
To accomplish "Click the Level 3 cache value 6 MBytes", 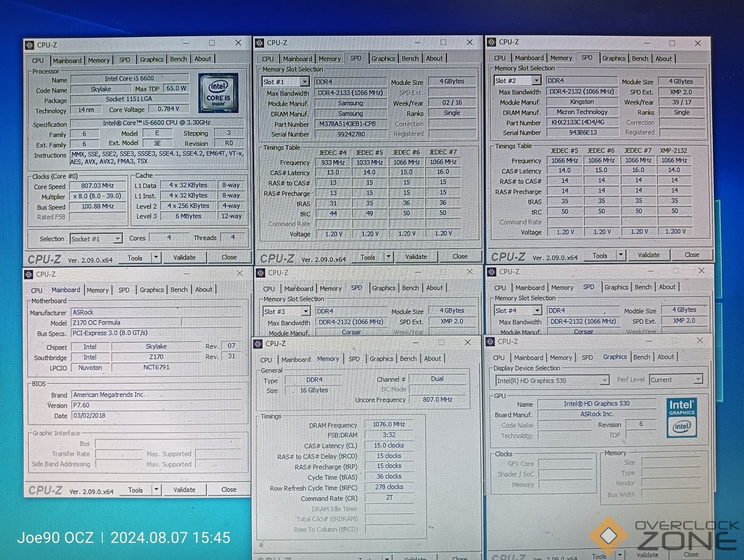I will point(188,216).
